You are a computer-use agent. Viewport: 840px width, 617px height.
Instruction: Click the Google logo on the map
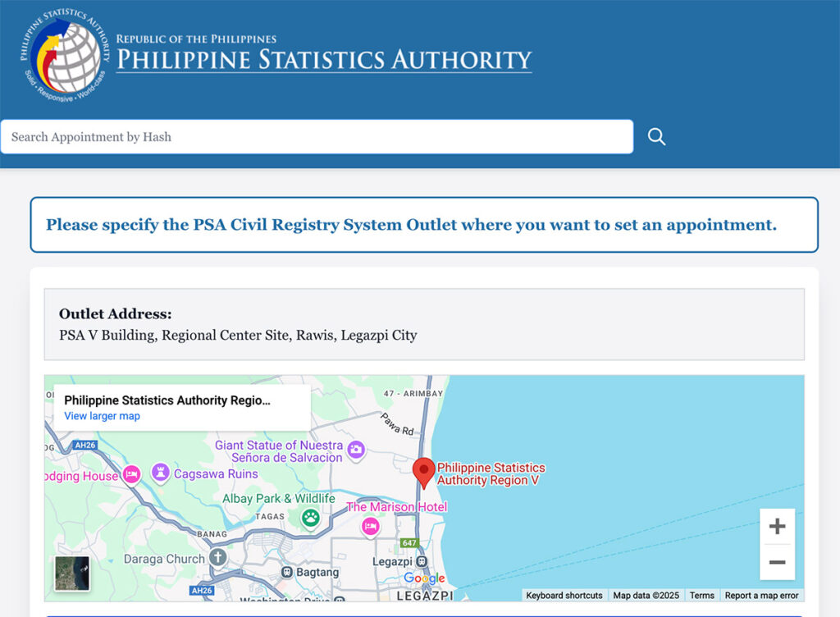point(425,579)
